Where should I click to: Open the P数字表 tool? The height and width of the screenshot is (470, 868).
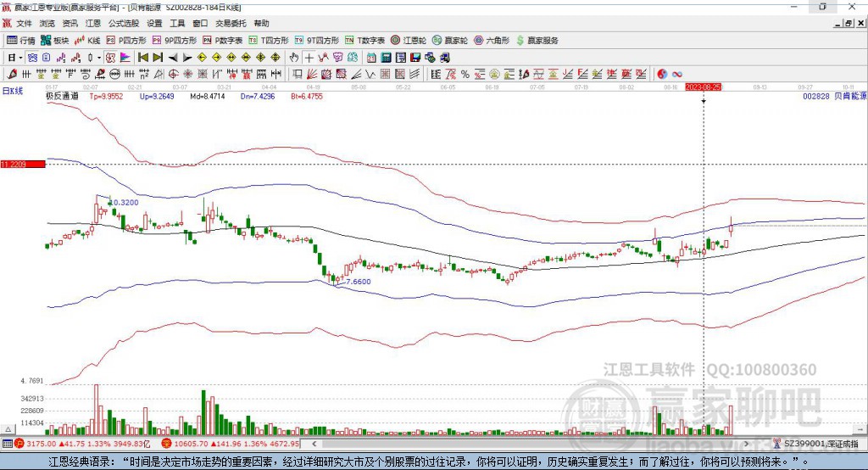223,41
